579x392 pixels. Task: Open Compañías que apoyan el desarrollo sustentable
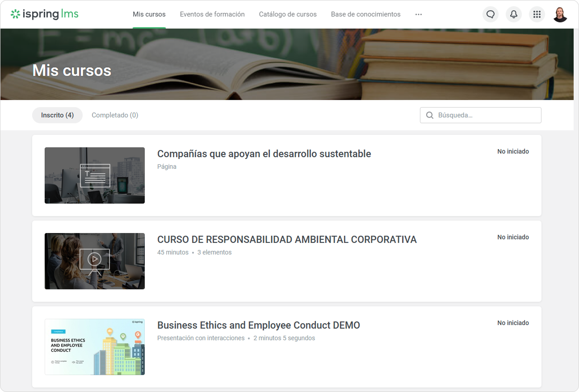(x=264, y=154)
